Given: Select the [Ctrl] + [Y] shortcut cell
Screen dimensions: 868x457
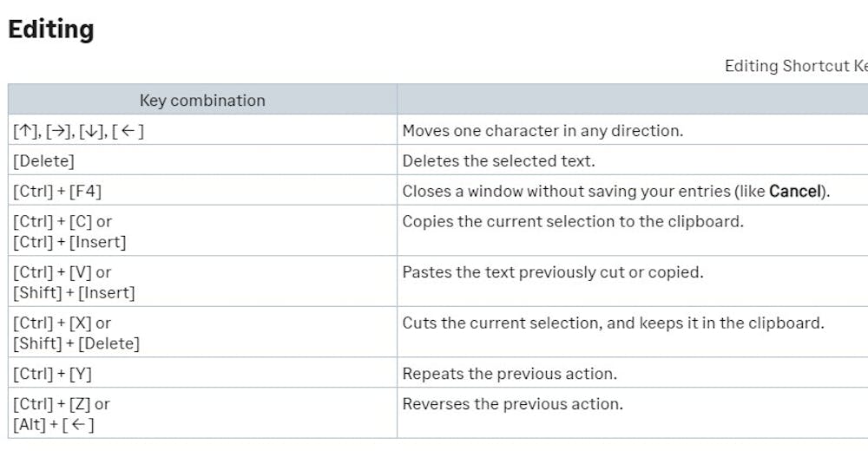Looking at the screenshot, I should pyautogui.click(x=52, y=374).
